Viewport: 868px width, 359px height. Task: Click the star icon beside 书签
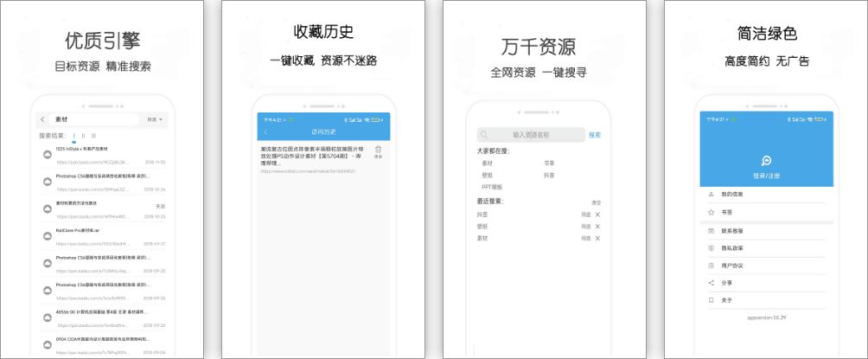[x=712, y=212]
